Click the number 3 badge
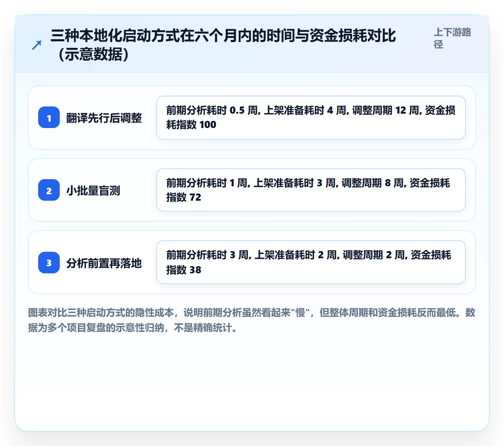Viewport: 504px width, 446px height. coord(49,263)
